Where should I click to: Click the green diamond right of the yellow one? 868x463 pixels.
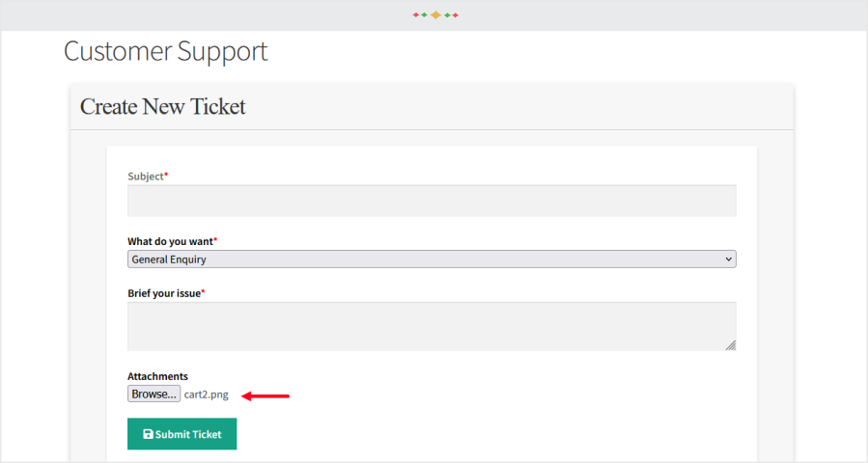pos(446,15)
